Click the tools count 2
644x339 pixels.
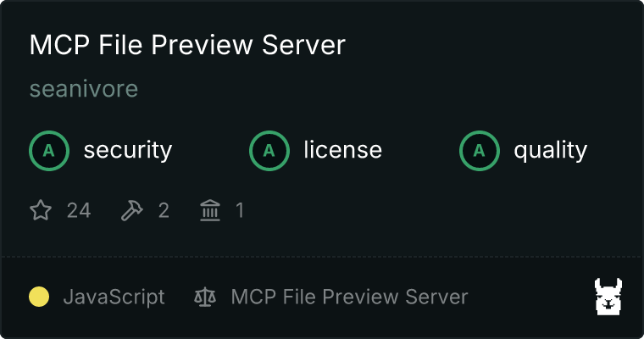point(164,210)
